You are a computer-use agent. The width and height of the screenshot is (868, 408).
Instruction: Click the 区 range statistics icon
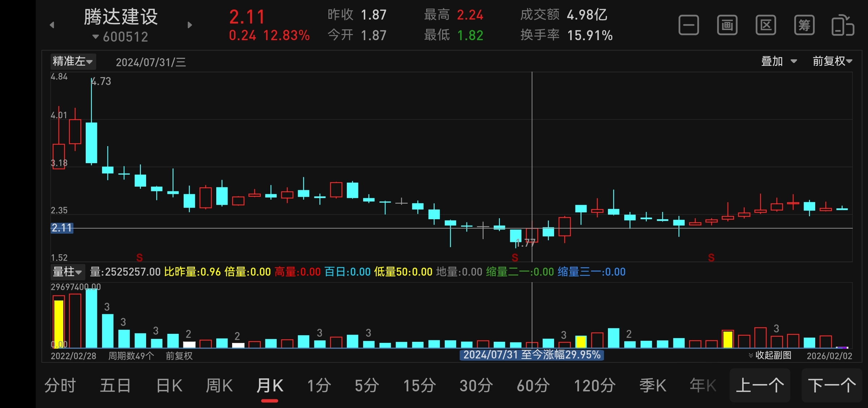[x=766, y=25]
